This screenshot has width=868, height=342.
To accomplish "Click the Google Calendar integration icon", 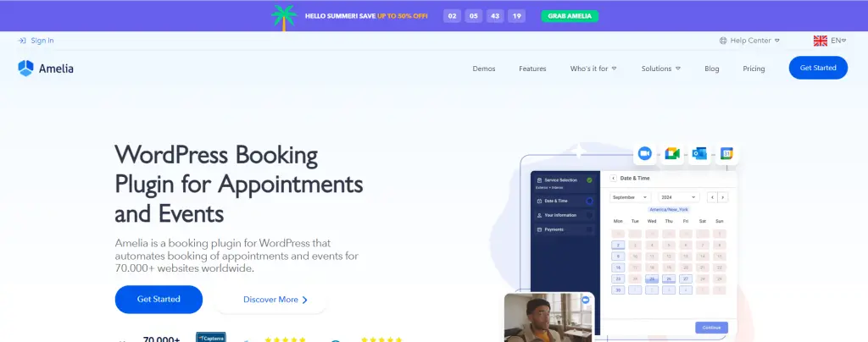I will (x=726, y=153).
